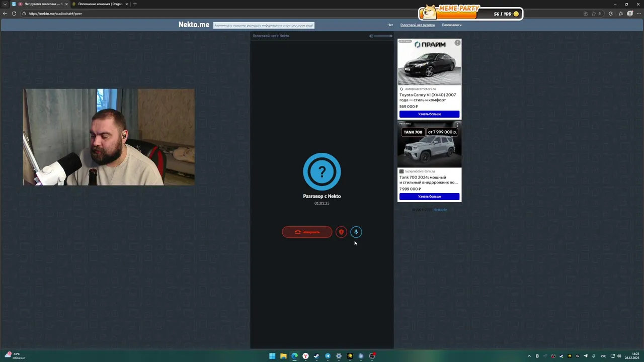Click Узнать больше on Toyota Camry ad

pyautogui.click(x=429, y=114)
